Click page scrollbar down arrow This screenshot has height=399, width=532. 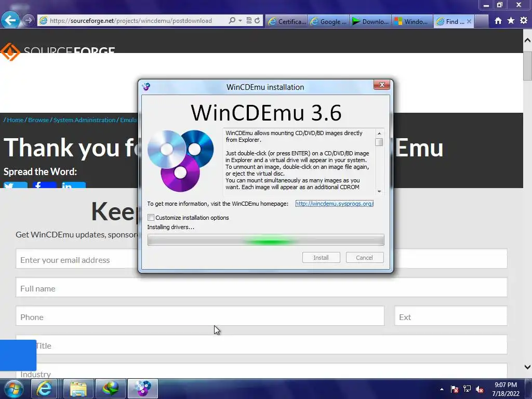pos(527,367)
